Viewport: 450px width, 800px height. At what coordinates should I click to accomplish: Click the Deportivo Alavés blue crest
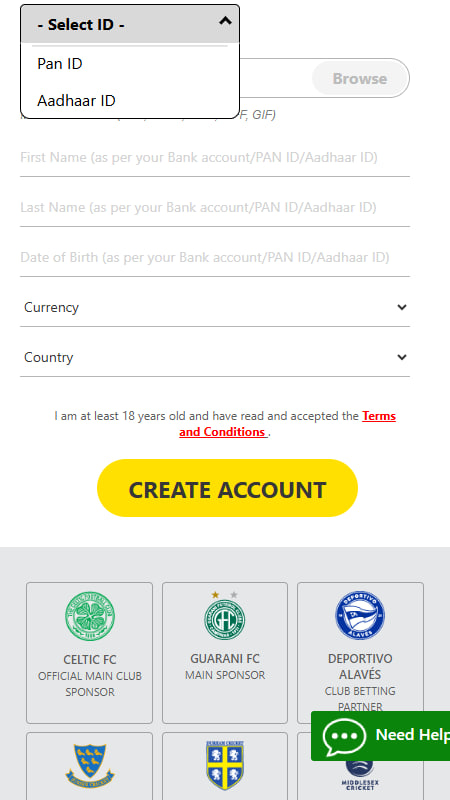coord(360,615)
